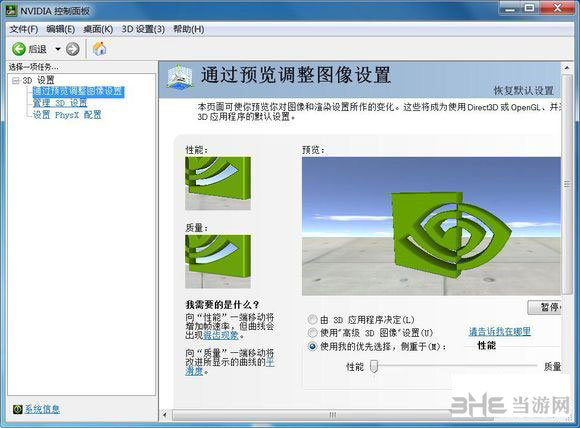Click the vertical scrollbar thumb
Screen dimensions: 580x428
[567, 184]
